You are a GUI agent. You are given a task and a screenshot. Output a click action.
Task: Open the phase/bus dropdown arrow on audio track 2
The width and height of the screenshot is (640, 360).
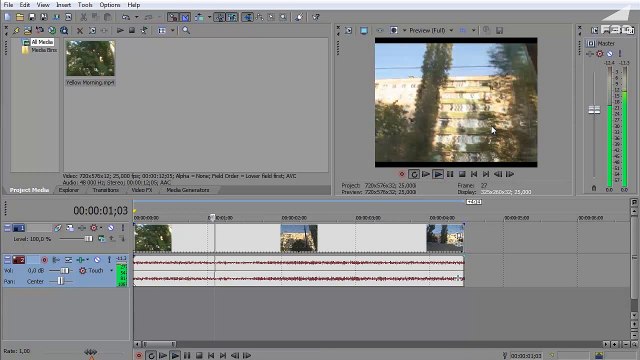tap(87, 260)
